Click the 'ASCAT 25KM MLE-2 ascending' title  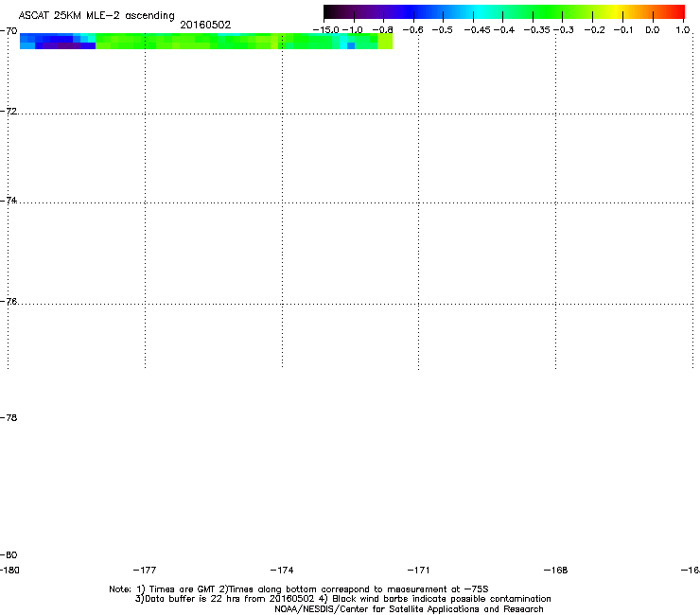(x=96, y=16)
